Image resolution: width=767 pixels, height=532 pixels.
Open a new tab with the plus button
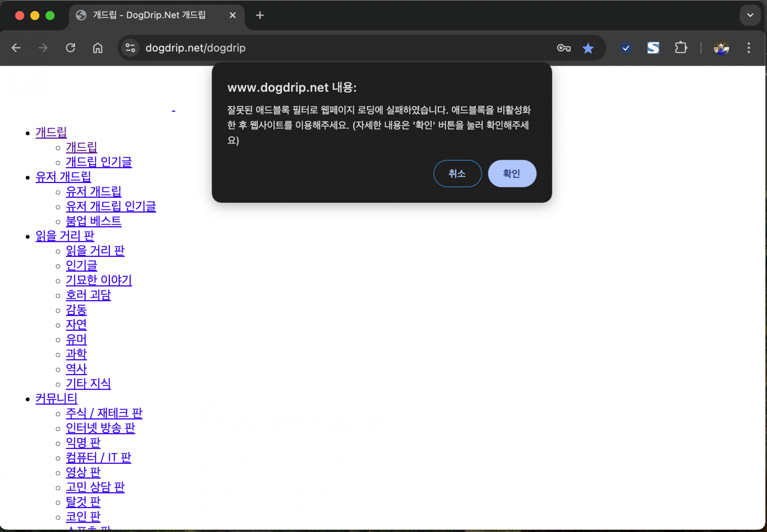pos(260,15)
